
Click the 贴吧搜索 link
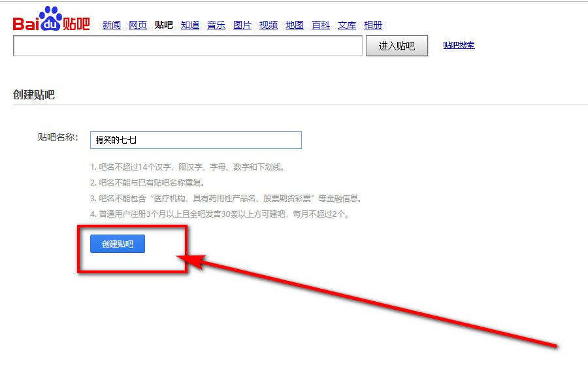459,46
